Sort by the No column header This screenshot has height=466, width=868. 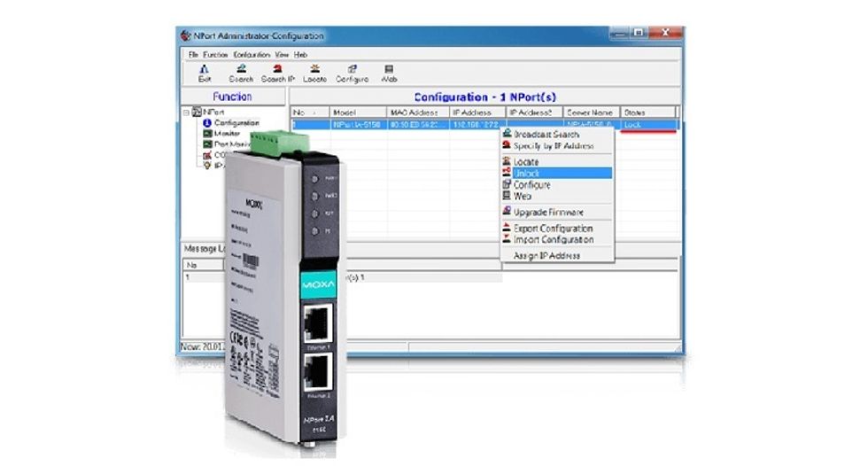point(310,113)
